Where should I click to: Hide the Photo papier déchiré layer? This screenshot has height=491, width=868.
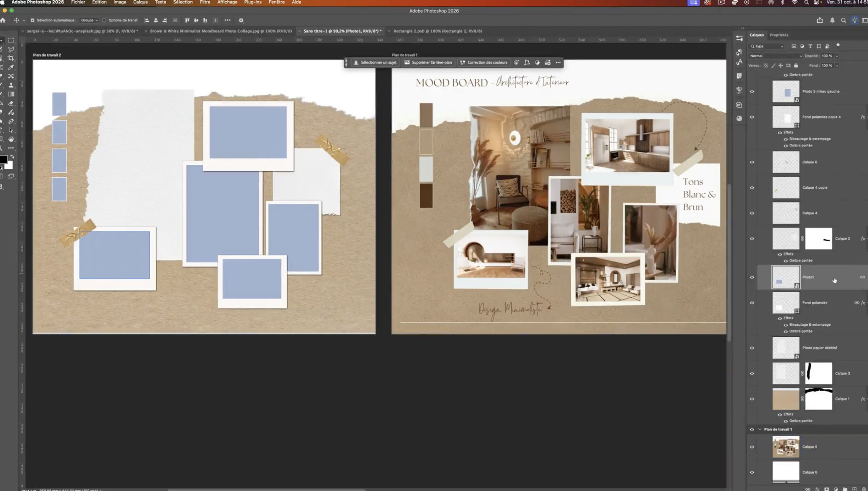pyautogui.click(x=752, y=348)
